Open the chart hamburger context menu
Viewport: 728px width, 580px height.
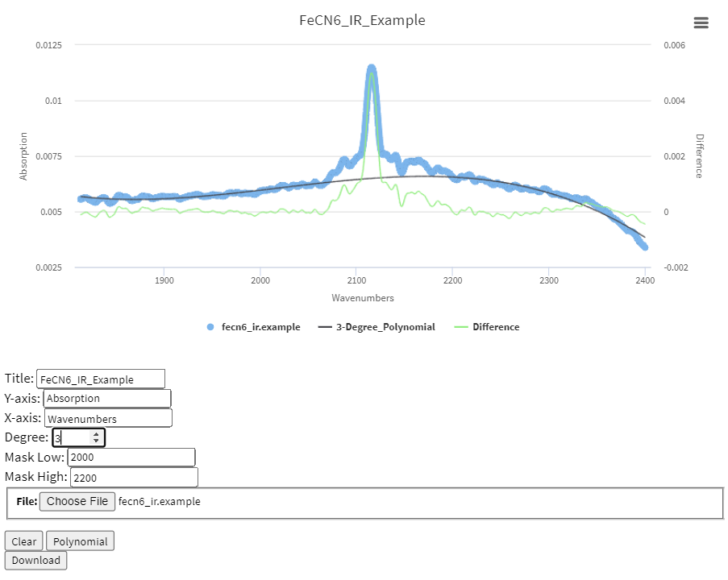701,23
